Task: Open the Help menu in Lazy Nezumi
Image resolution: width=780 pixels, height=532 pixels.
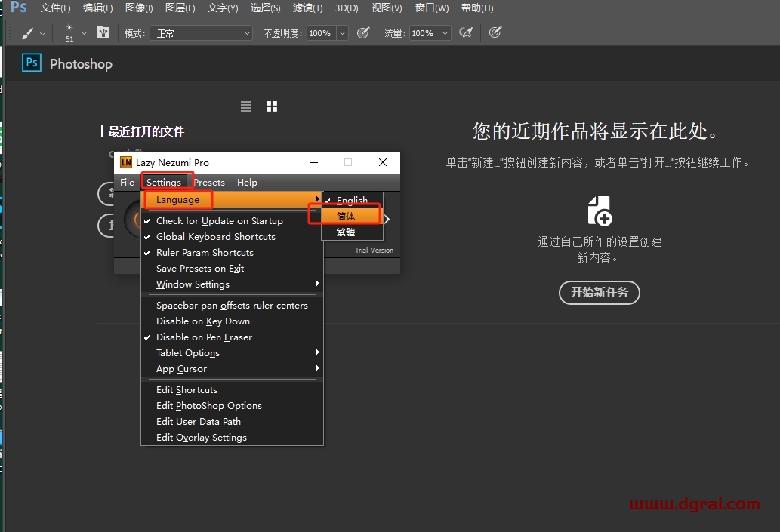Action: tap(247, 183)
